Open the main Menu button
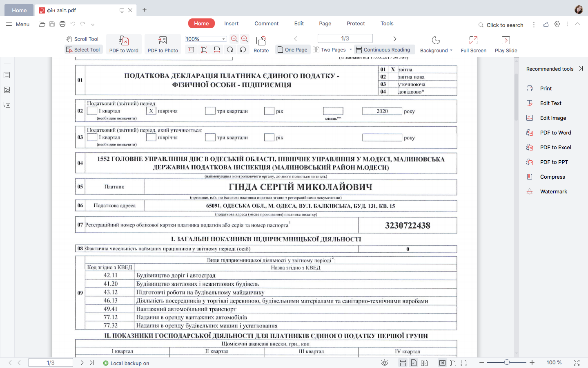588x368 pixels. (x=18, y=24)
